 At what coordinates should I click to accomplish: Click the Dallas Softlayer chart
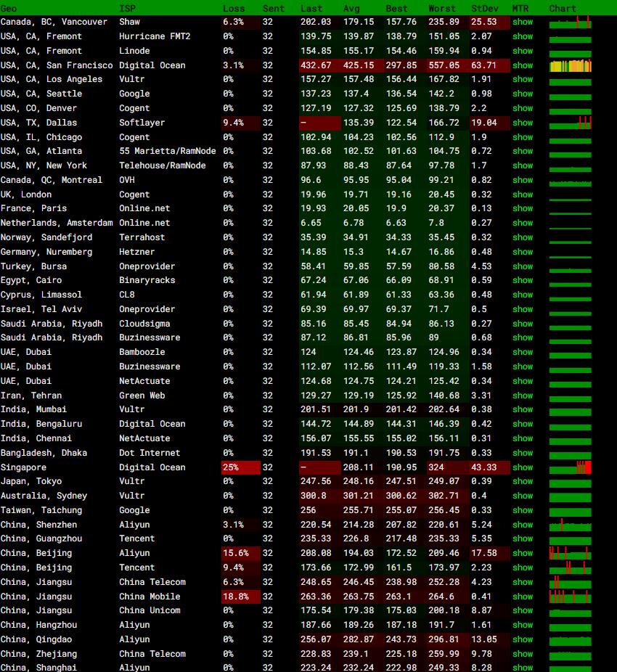point(571,123)
